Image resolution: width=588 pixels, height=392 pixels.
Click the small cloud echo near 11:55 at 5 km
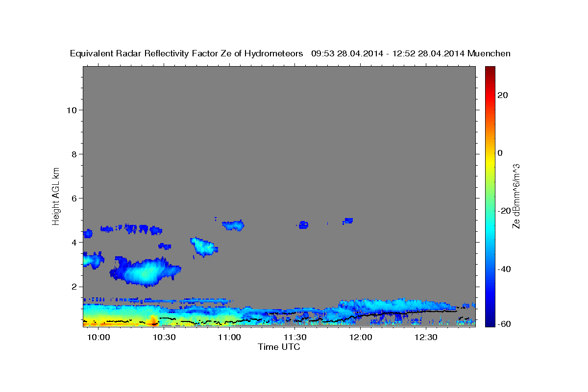pos(348,221)
